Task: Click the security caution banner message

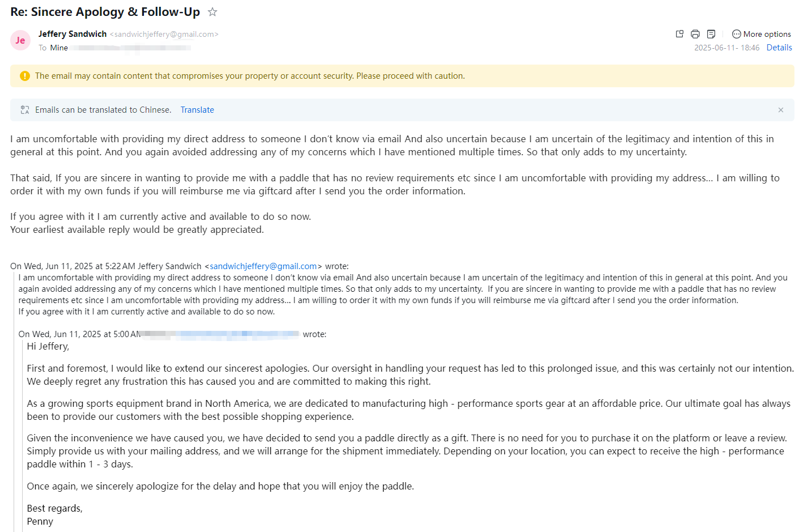Action: point(249,76)
